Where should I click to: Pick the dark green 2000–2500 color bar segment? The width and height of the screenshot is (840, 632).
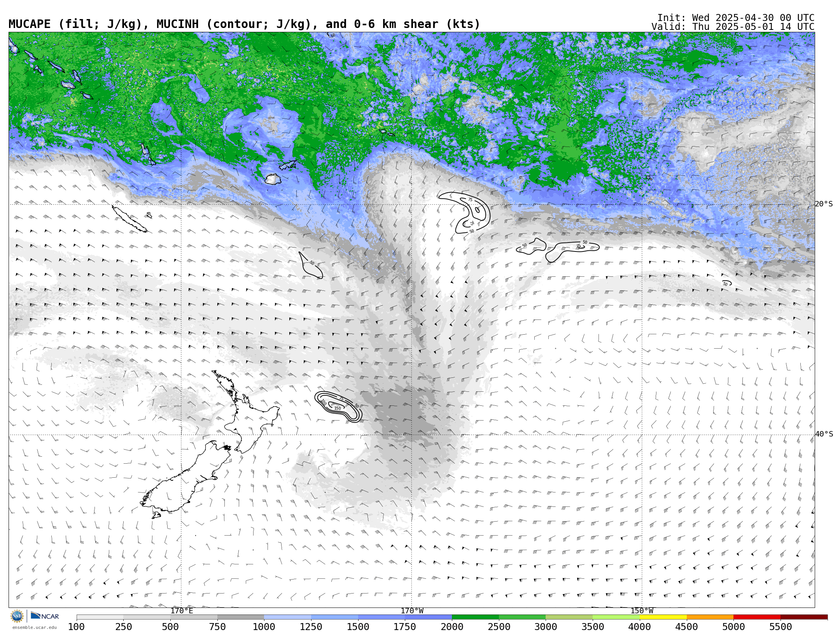[x=475, y=617]
